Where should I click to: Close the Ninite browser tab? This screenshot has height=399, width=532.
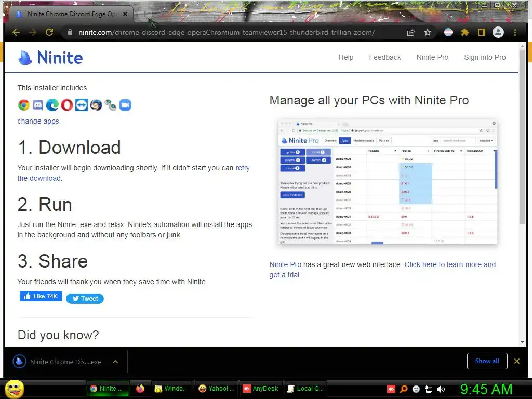pos(125,14)
